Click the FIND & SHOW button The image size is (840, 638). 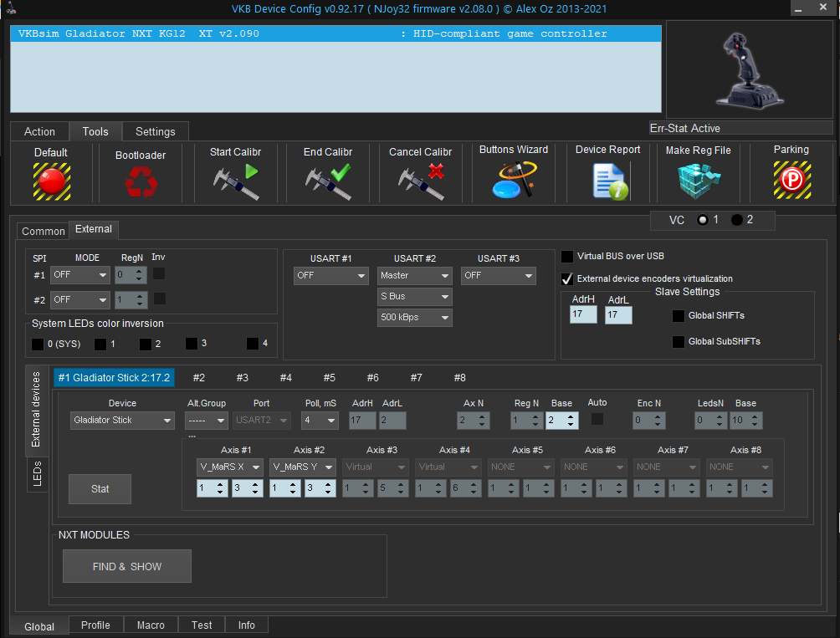pos(127,566)
